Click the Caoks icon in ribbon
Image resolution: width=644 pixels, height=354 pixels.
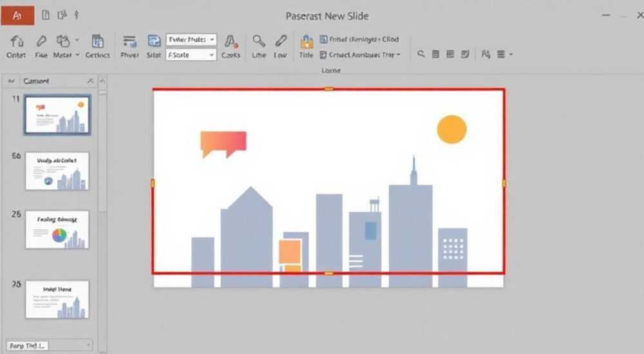point(231,41)
